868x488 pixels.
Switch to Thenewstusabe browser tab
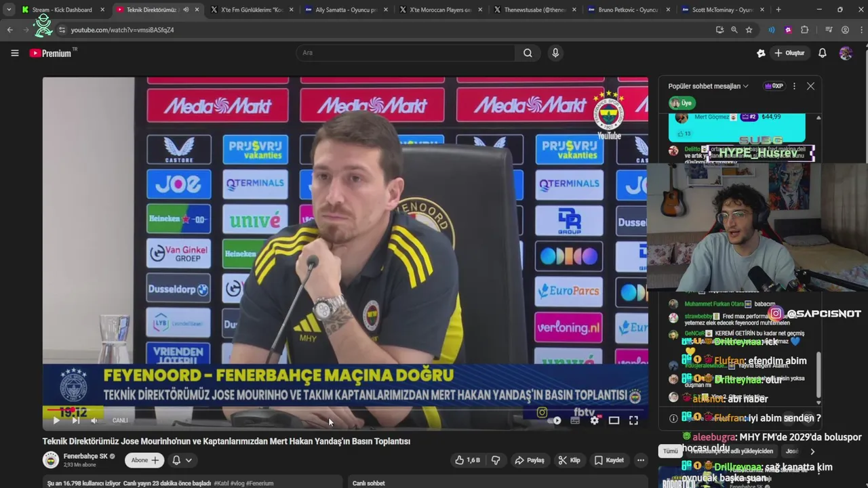tap(534, 9)
